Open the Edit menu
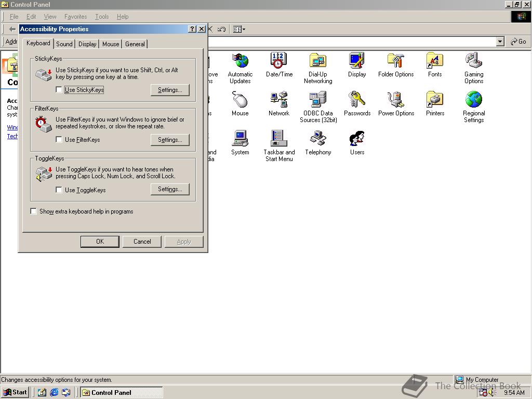 [x=31, y=17]
